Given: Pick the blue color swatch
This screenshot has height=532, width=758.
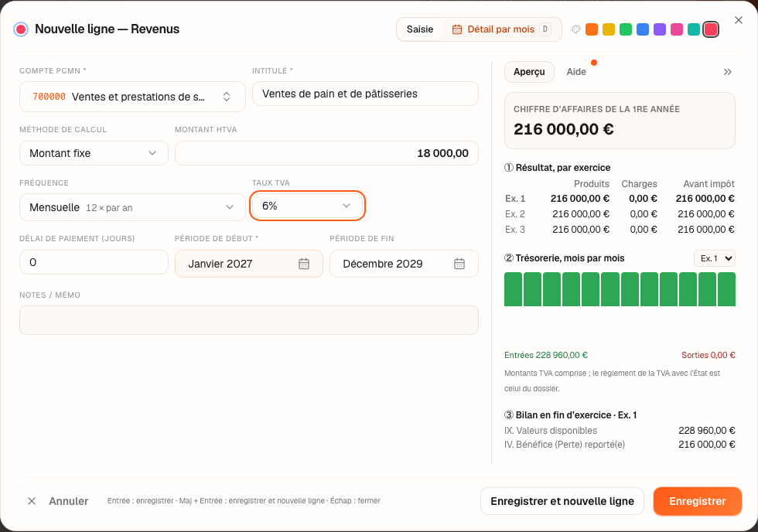Looking at the screenshot, I should click(643, 29).
